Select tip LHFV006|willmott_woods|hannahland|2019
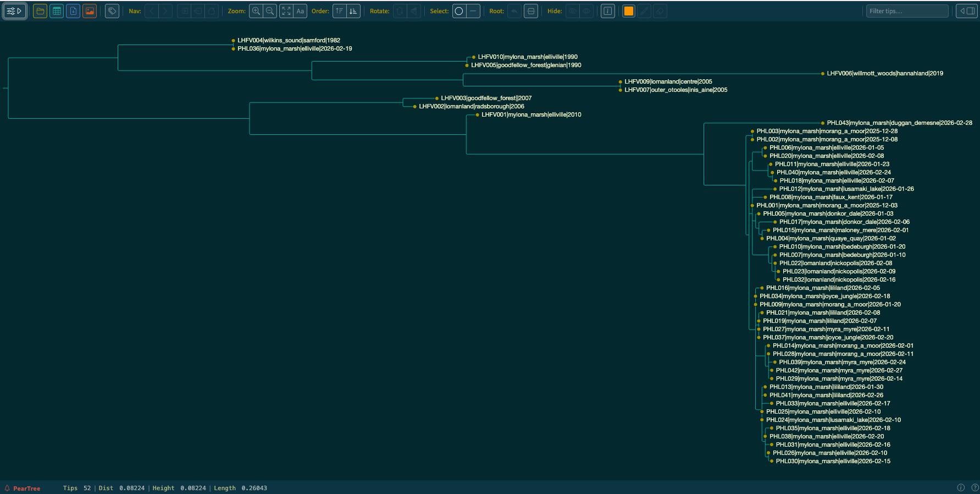The height and width of the screenshot is (494, 980). click(x=884, y=73)
